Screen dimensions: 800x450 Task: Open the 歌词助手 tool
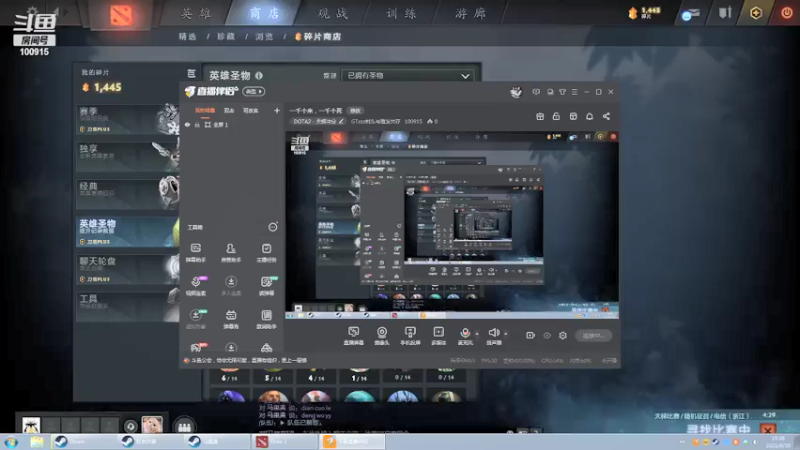tap(266, 319)
